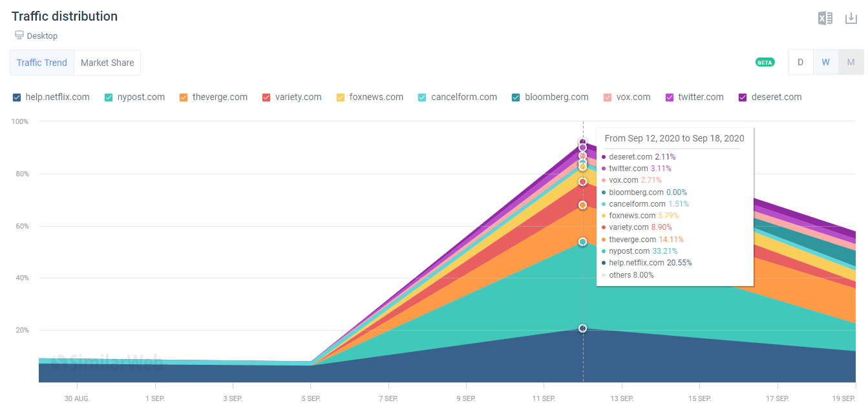Export chart data to Excel
This screenshot has width=868, height=412.
(825, 18)
